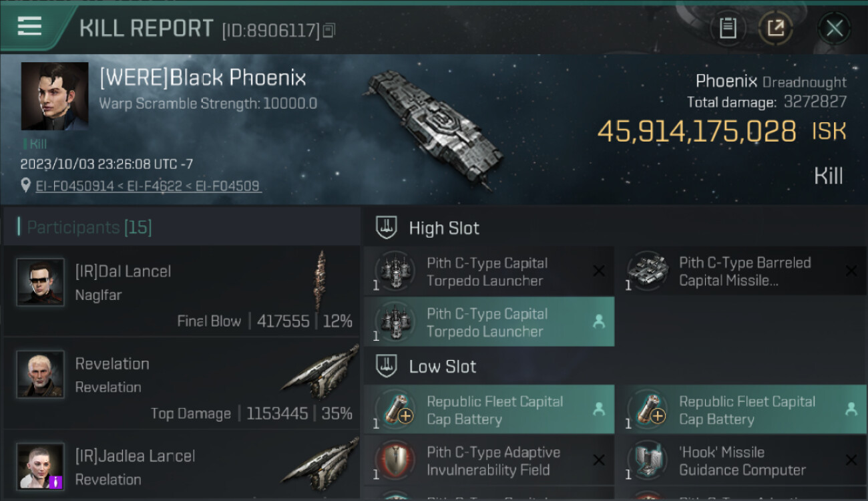Open Dal Lancel's pilot portrait
The height and width of the screenshot is (501, 868).
40,282
